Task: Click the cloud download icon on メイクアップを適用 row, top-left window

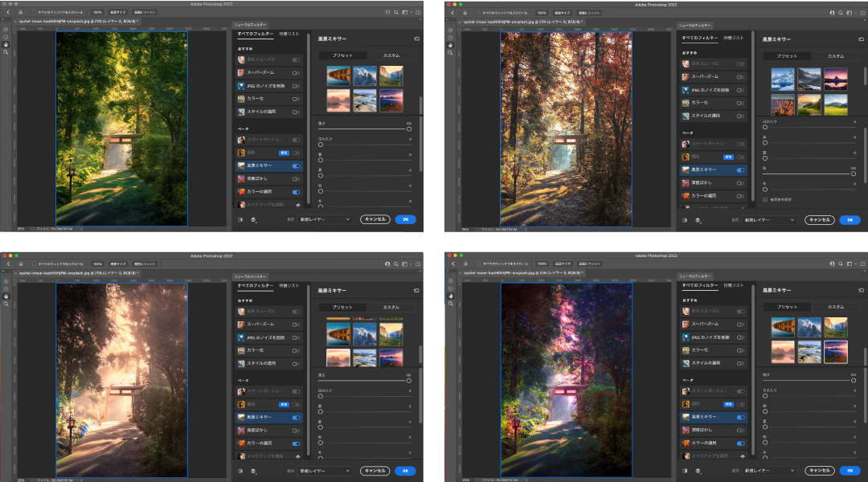Action: pos(298,205)
